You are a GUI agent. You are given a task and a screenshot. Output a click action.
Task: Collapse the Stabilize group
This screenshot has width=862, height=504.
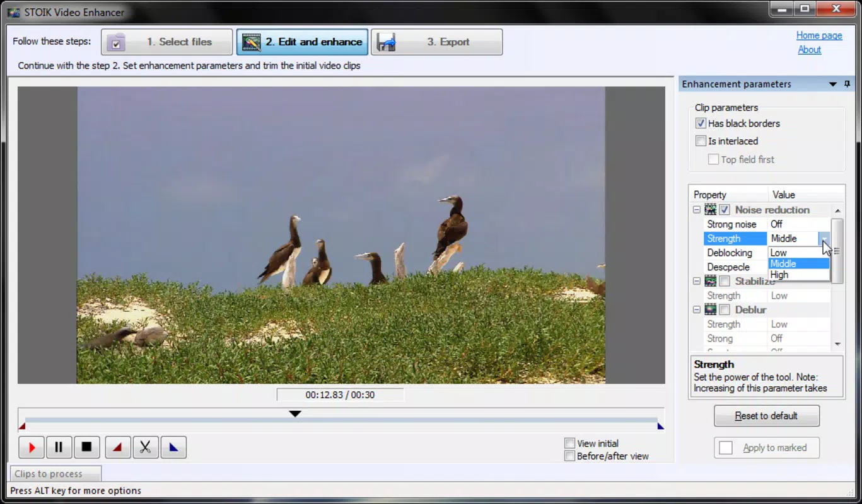[697, 281]
